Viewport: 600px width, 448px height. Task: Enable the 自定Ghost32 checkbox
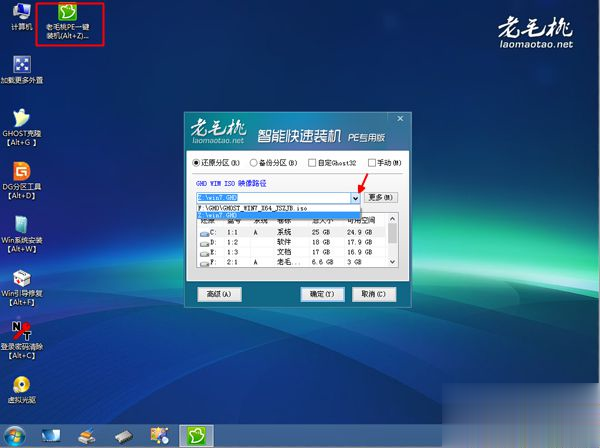312,162
